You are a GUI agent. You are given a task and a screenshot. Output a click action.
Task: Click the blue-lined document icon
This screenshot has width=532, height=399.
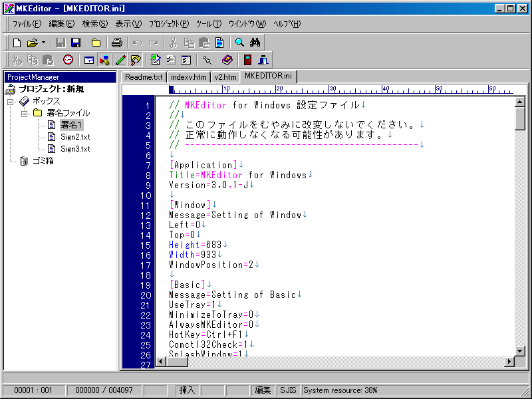(x=219, y=43)
